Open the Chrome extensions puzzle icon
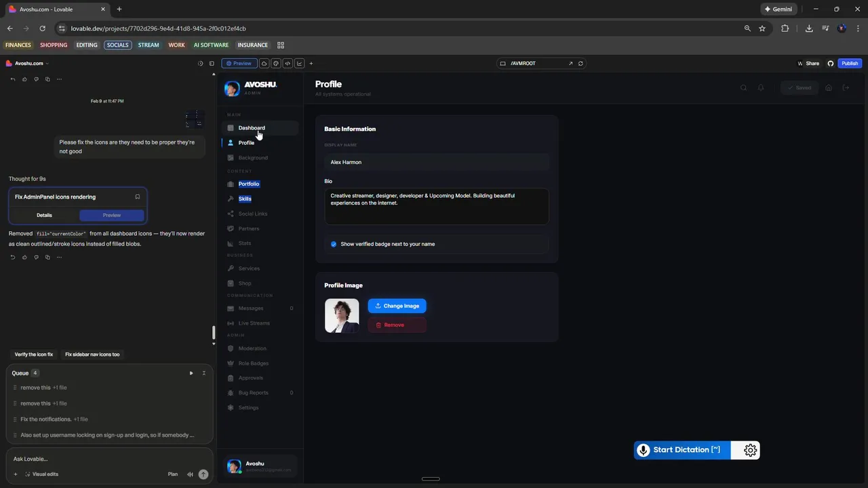The width and height of the screenshot is (868, 488). pos(785,28)
